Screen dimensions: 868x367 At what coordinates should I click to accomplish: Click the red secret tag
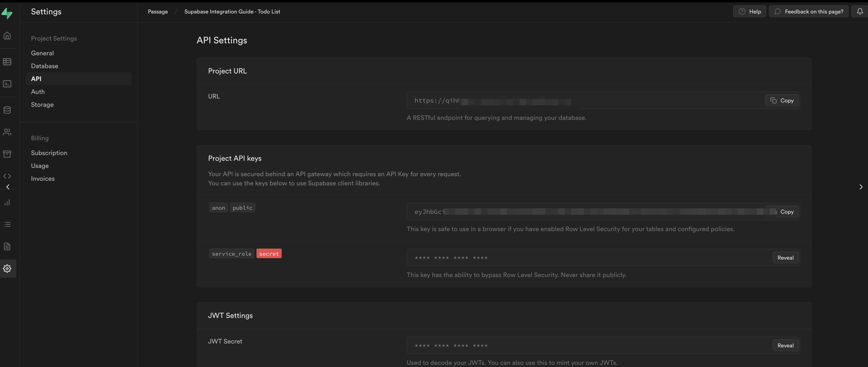(x=269, y=254)
